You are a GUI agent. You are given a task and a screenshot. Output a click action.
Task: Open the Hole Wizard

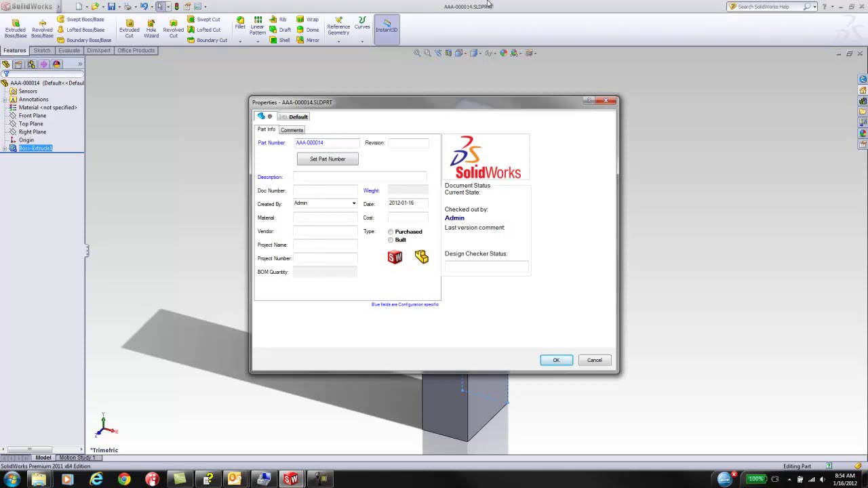click(x=151, y=28)
